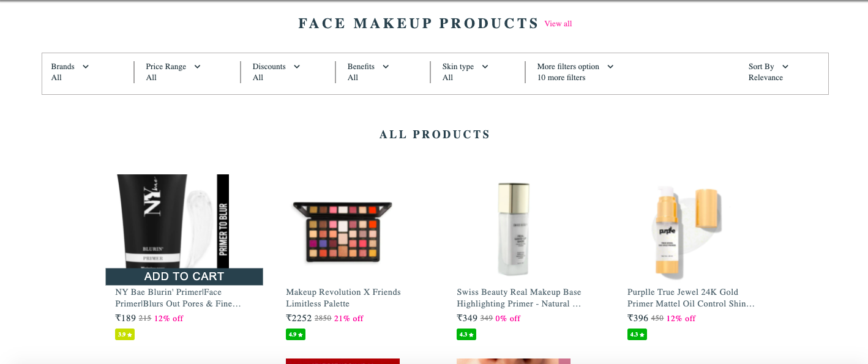Open Purplle True Jewel 24K Gold title
This screenshot has height=364, width=868.
coord(691,298)
